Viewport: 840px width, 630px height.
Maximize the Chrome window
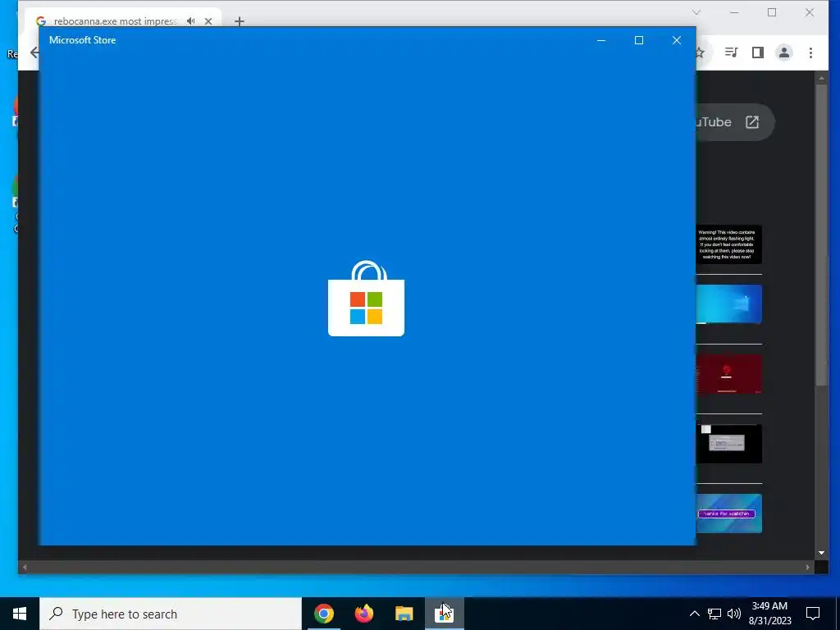tap(772, 12)
